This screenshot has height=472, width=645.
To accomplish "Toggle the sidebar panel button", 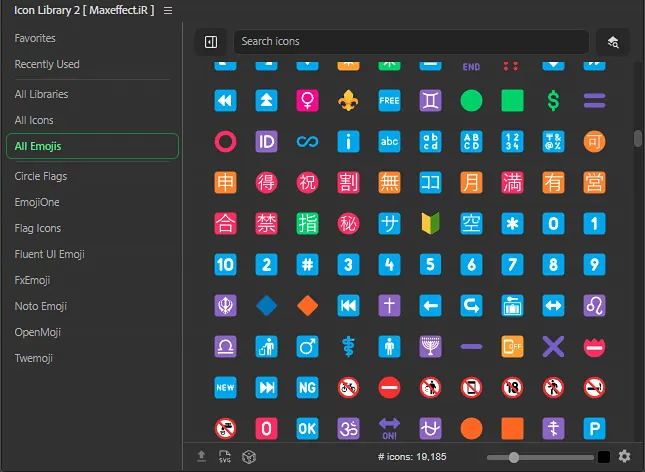I will 211,42.
